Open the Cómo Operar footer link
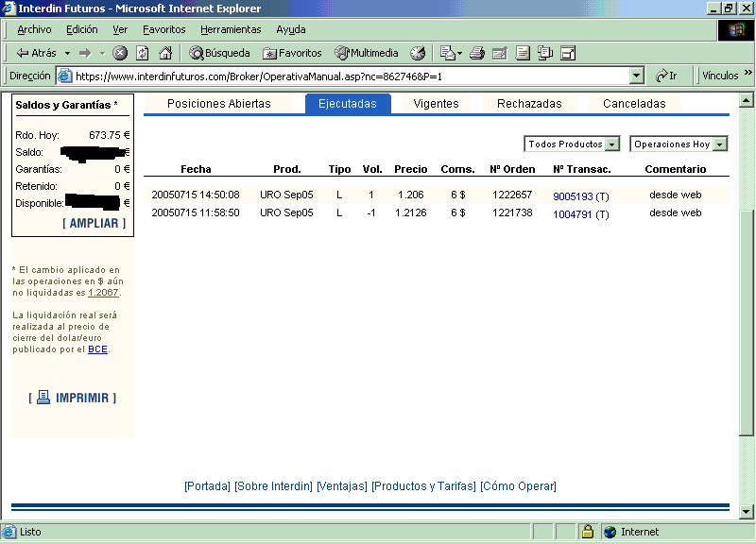756x544 pixels. click(518, 486)
